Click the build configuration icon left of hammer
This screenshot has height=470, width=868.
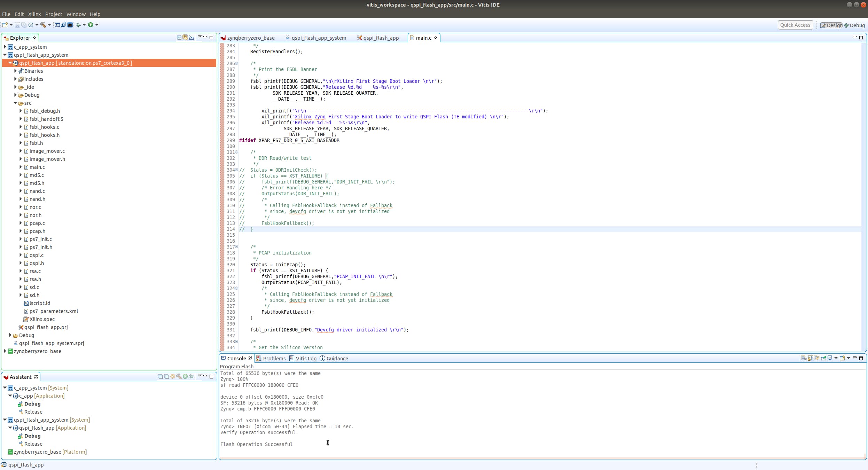coord(31,25)
